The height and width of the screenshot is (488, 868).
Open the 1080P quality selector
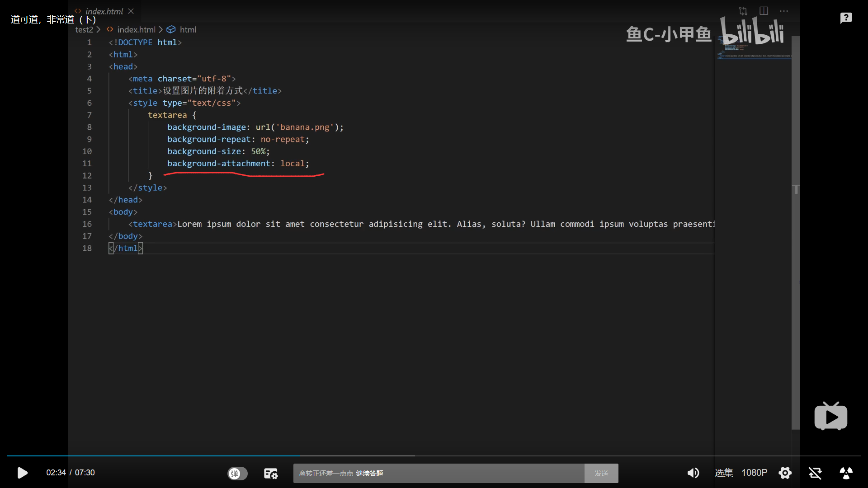click(x=755, y=473)
